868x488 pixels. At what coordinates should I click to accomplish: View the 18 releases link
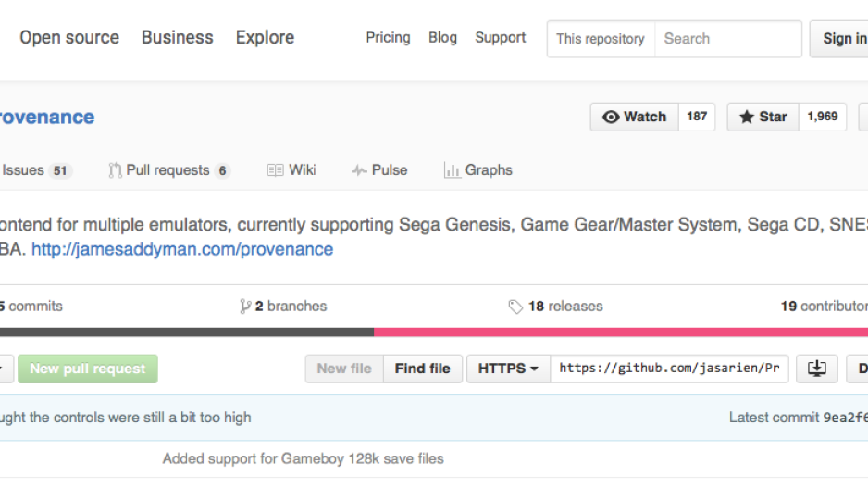(x=556, y=307)
